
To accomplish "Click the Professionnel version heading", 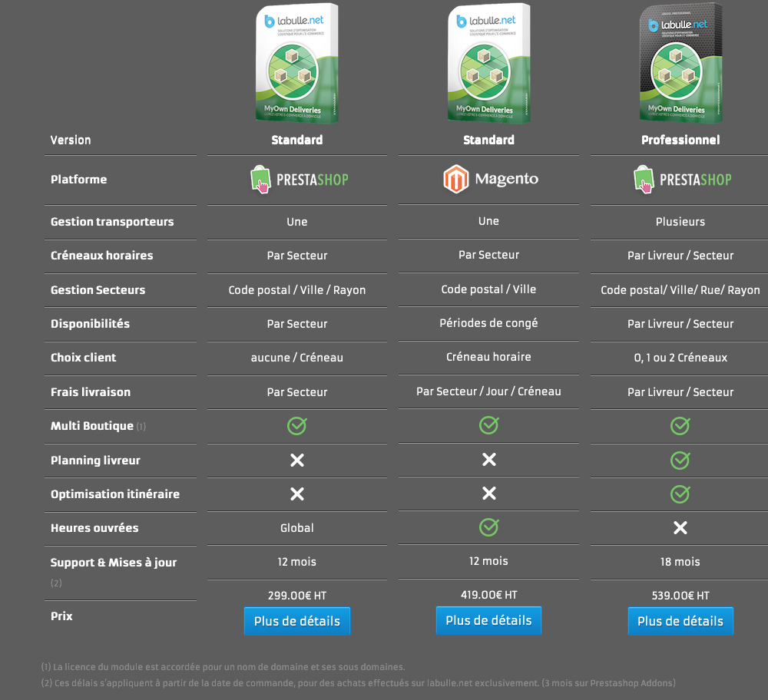I will [x=680, y=140].
